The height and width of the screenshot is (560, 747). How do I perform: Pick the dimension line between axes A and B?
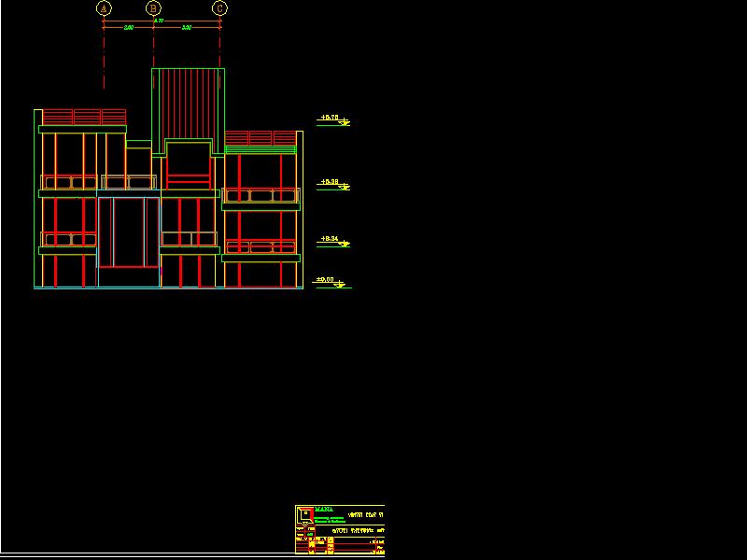[x=129, y=28]
